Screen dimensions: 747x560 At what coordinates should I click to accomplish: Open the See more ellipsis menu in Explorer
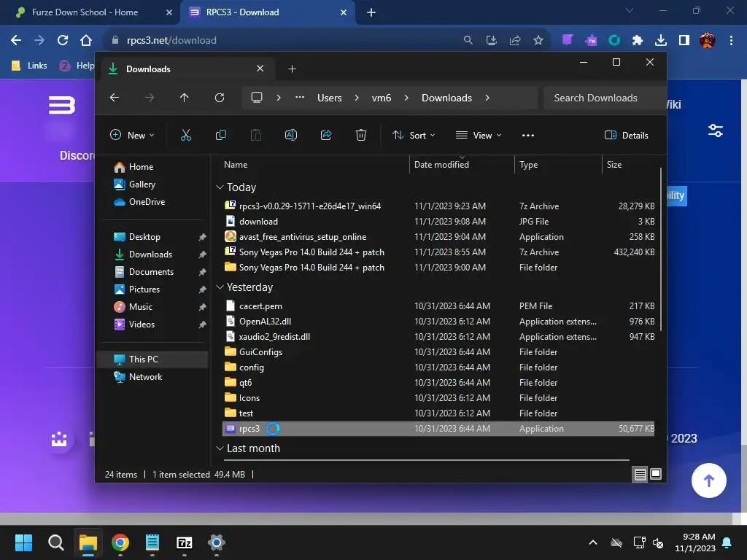(x=528, y=135)
